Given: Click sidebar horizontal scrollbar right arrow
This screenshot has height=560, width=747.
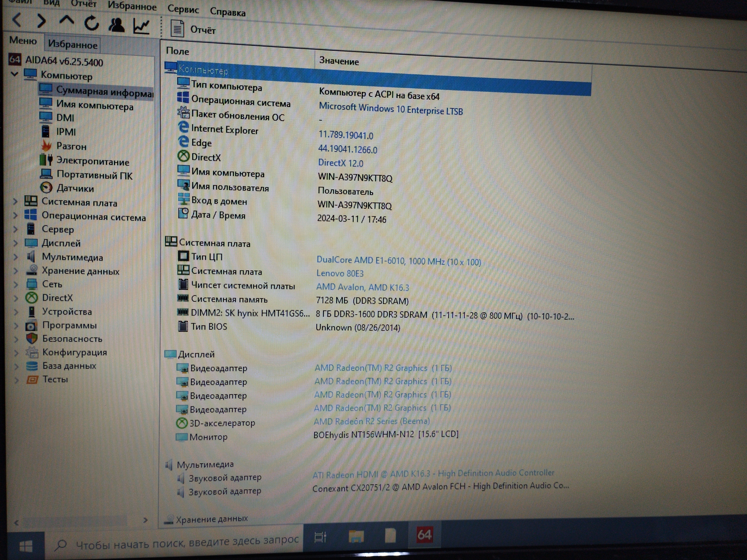Looking at the screenshot, I should pos(145,520).
